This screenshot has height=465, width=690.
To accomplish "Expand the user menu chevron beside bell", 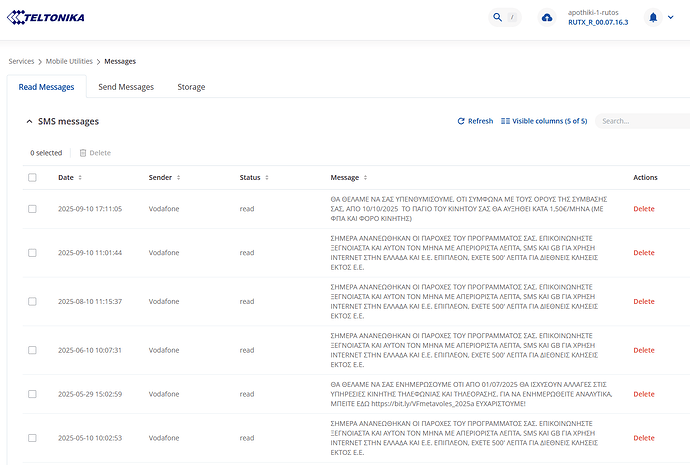I will coord(671,17).
